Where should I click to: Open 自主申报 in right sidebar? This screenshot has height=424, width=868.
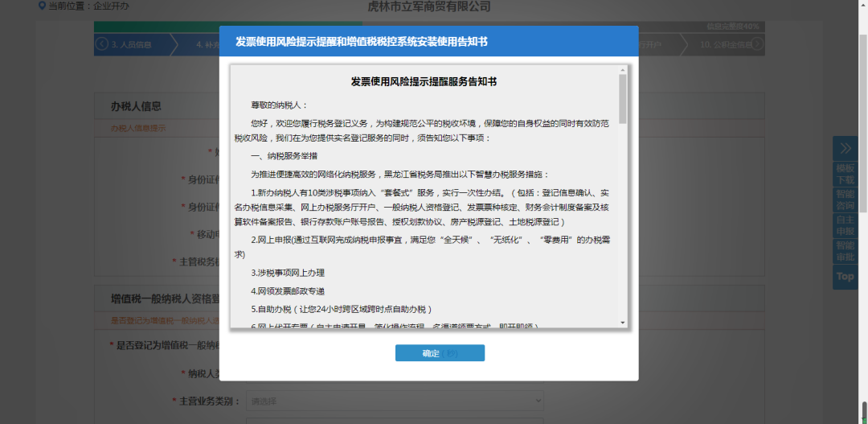tap(845, 225)
